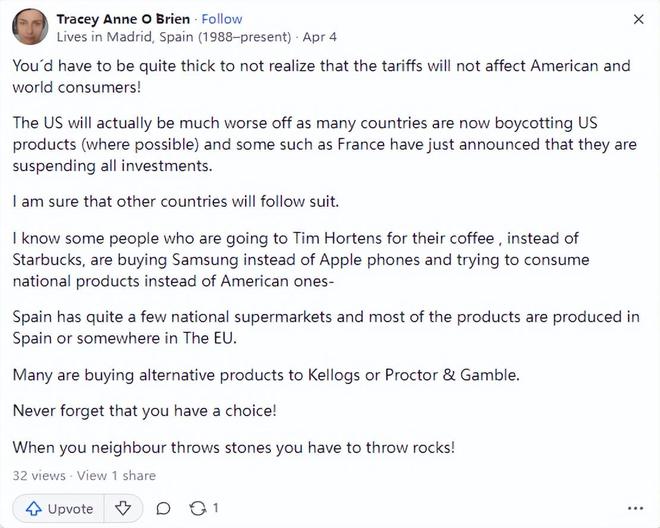
Task: Click the 32 views counter
Action: [x=39, y=476]
